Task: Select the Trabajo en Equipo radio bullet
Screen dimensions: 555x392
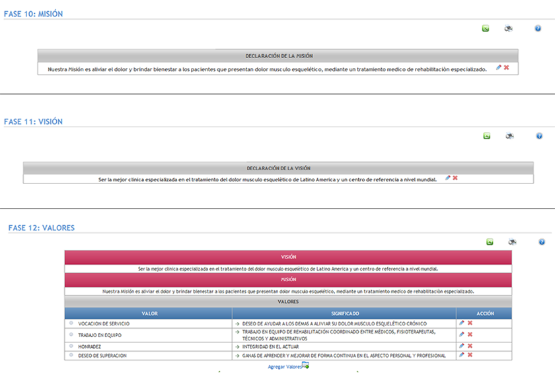Action: (71, 335)
